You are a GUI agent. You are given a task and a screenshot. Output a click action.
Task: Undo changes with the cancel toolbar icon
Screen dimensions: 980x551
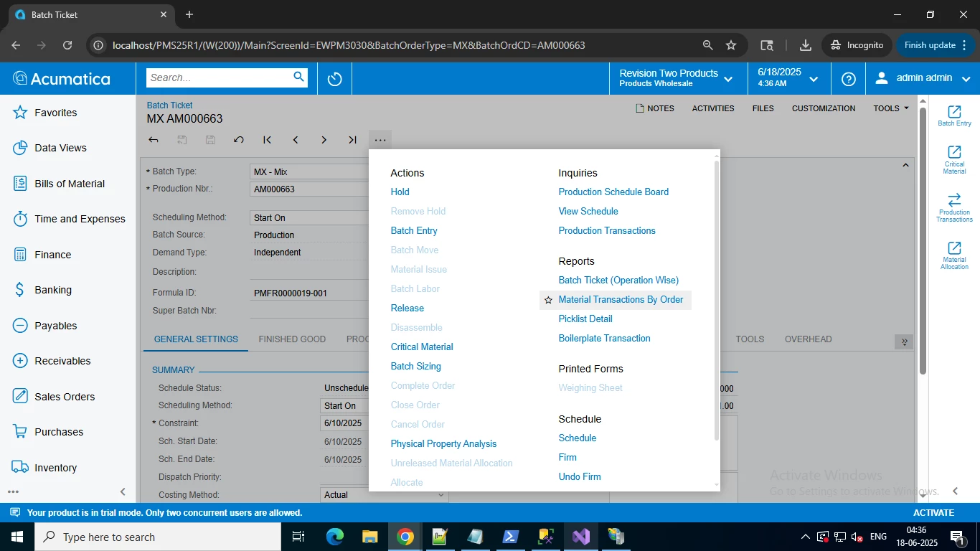[239, 140]
